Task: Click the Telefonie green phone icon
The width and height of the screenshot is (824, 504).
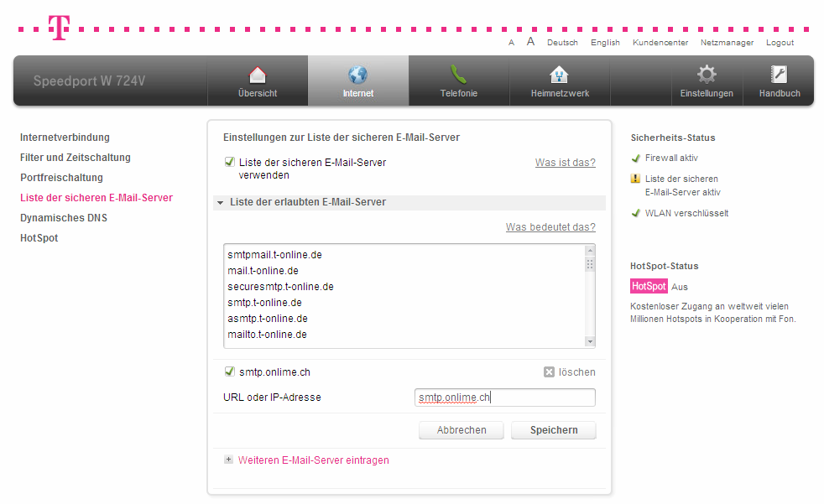Action: pyautogui.click(x=458, y=75)
